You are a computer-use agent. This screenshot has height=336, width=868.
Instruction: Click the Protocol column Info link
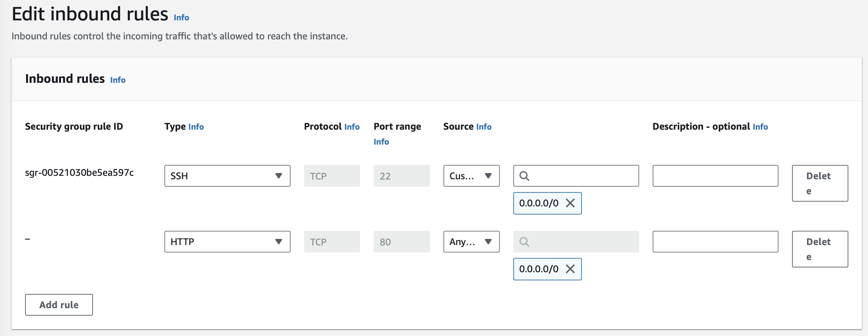352,127
